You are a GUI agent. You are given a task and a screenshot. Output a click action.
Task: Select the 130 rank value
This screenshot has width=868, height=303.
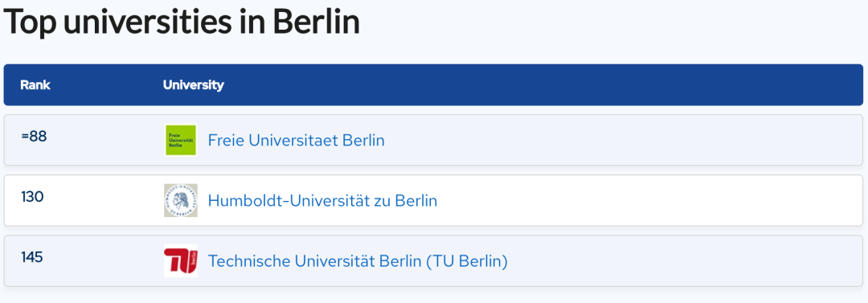pyautogui.click(x=32, y=197)
